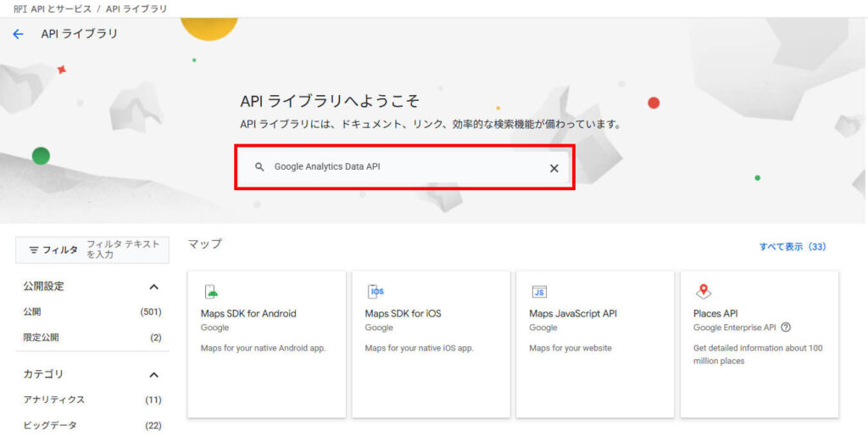The height and width of the screenshot is (437, 868).
Task: Click 'API ライブラリ' breadcrumb item
Action: pyautogui.click(x=136, y=8)
